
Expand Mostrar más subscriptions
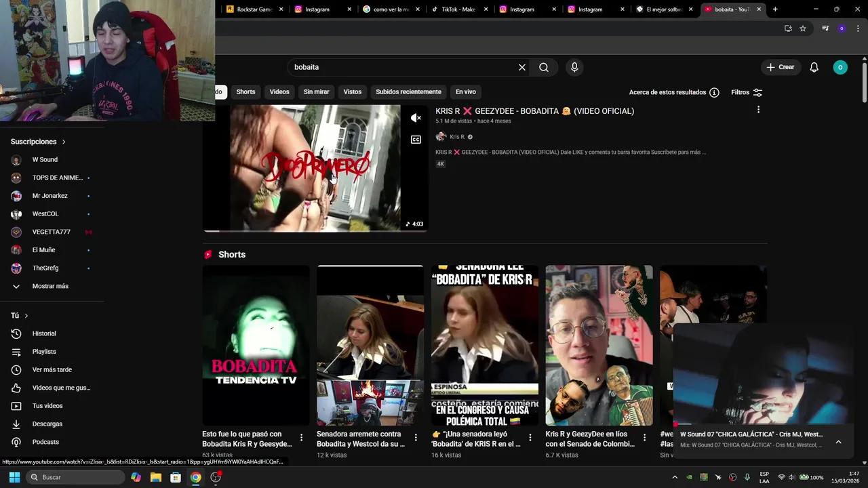[50, 286]
